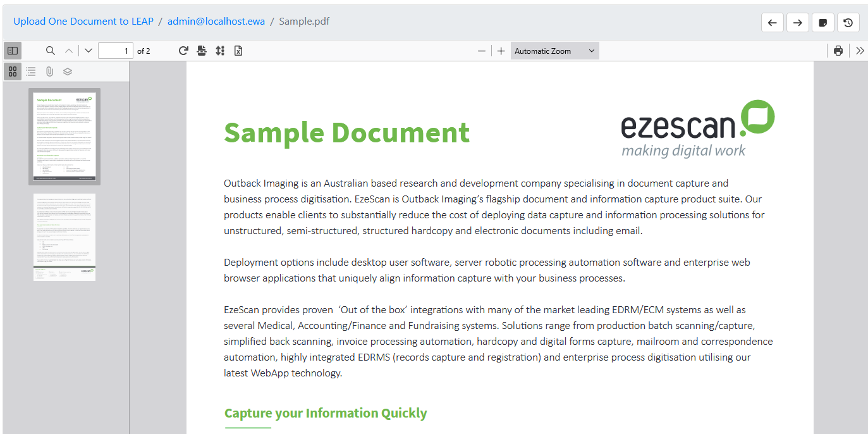The image size is (868, 434).
Task: Open the Automatic Zoom dropdown
Action: point(554,51)
